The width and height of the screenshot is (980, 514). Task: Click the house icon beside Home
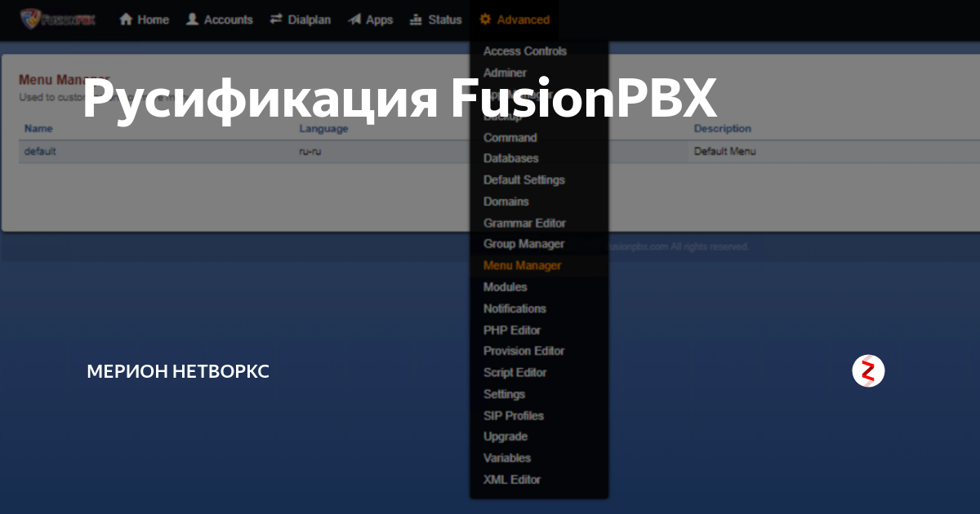click(x=126, y=20)
